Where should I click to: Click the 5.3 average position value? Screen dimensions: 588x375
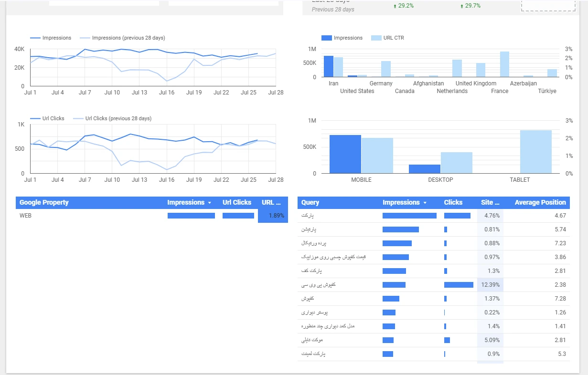click(x=562, y=354)
